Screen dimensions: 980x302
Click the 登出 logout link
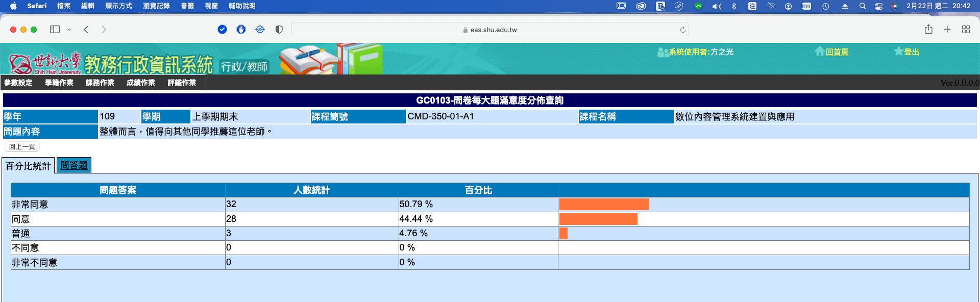911,52
